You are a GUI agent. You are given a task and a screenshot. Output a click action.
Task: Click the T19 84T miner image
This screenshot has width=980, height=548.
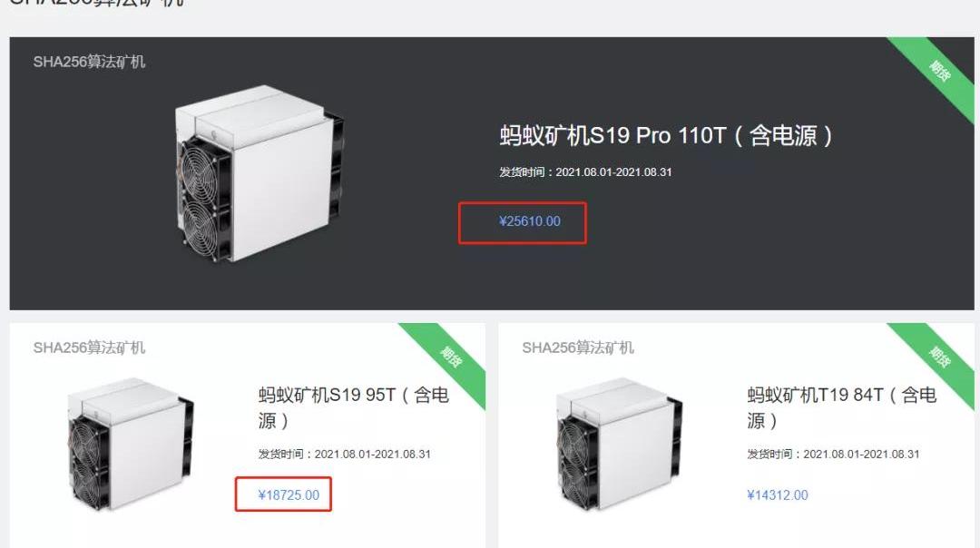point(620,444)
